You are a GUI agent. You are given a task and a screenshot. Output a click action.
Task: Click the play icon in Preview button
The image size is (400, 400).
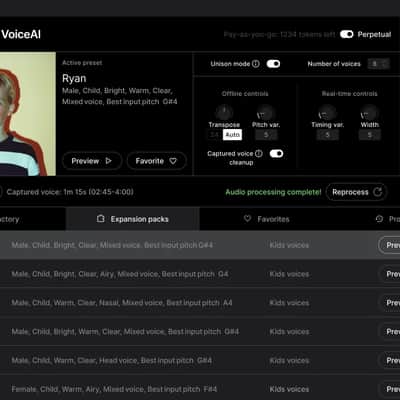coord(108,161)
